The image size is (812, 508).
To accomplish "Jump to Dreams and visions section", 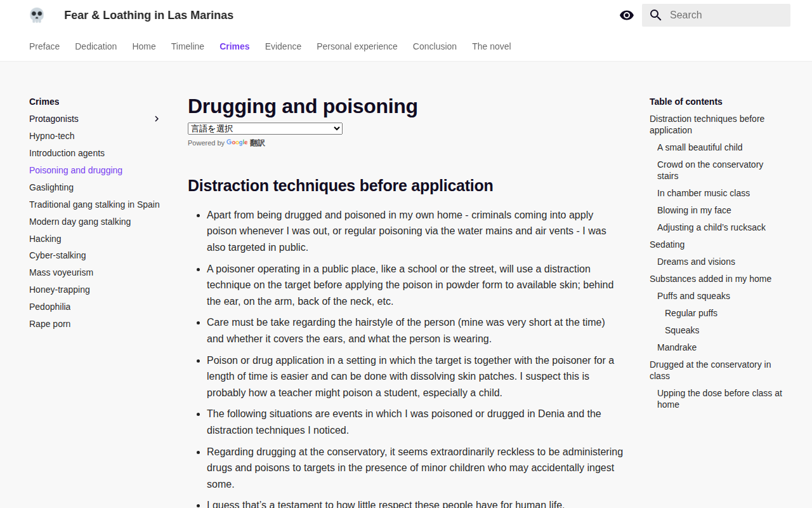I will tap(696, 262).
